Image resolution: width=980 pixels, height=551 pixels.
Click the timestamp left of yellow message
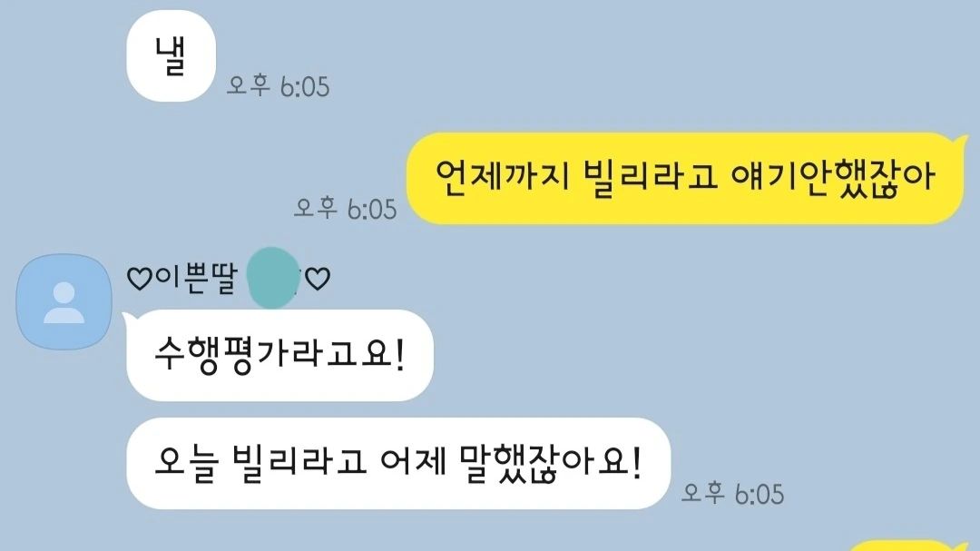(345, 209)
